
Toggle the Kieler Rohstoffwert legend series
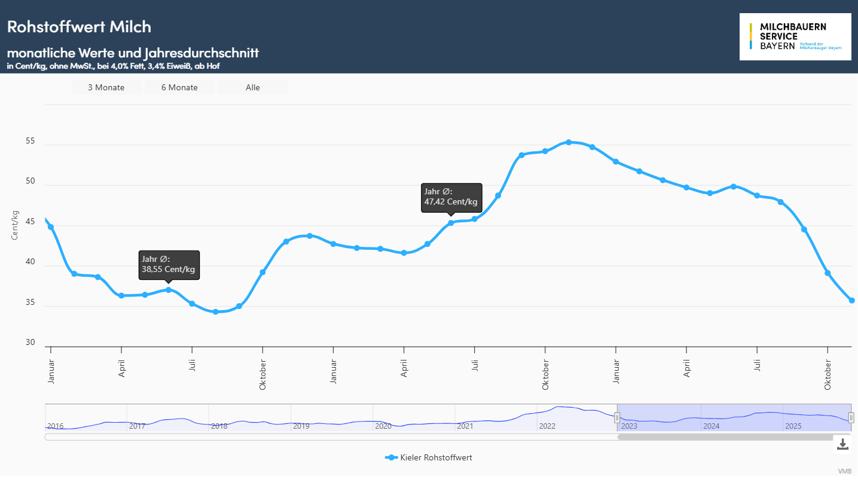click(x=429, y=457)
